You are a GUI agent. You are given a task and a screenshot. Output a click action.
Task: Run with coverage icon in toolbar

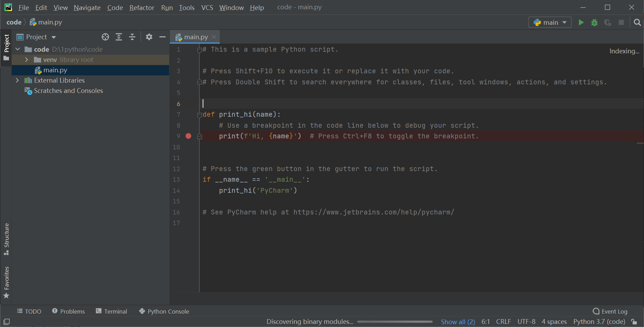click(608, 22)
